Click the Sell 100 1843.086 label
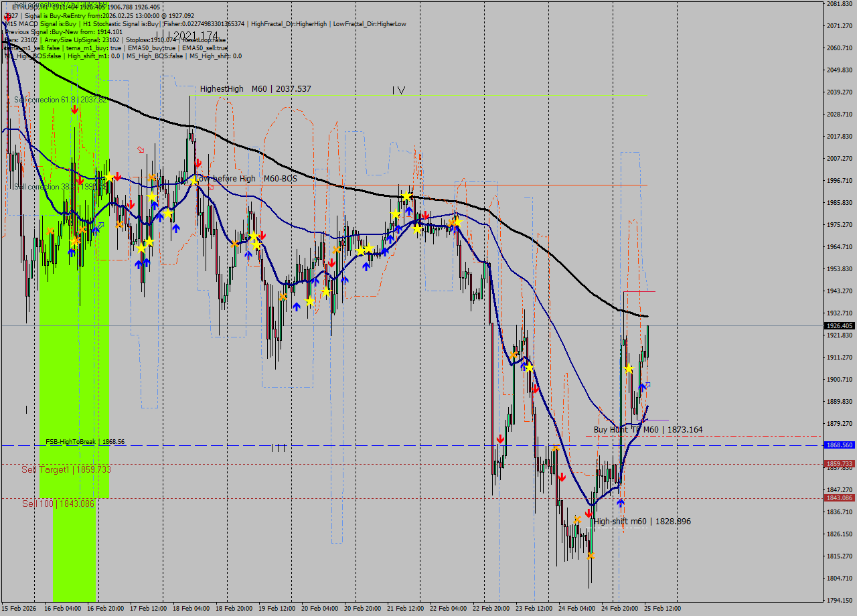 coord(58,504)
